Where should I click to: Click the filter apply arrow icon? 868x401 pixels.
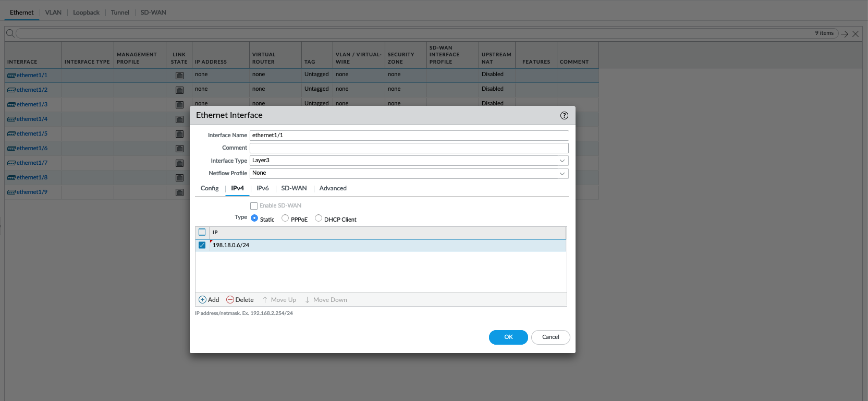[x=845, y=34]
